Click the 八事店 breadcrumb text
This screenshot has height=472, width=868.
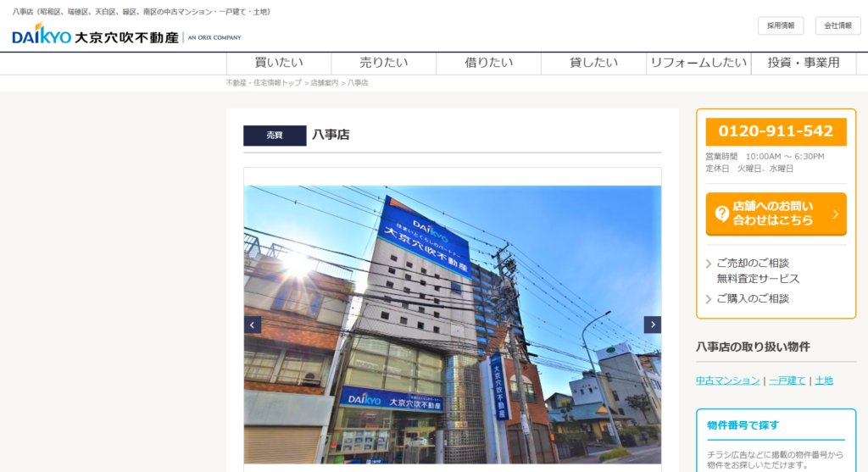(x=358, y=83)
